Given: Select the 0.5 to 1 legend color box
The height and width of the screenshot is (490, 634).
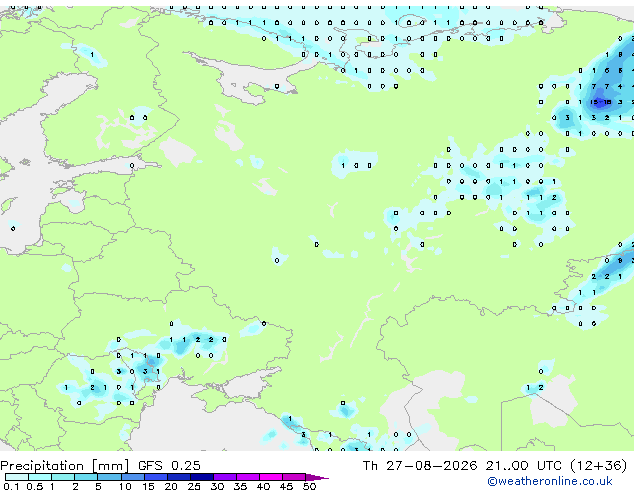Looking at the screenshot, I should pos(40,477).
